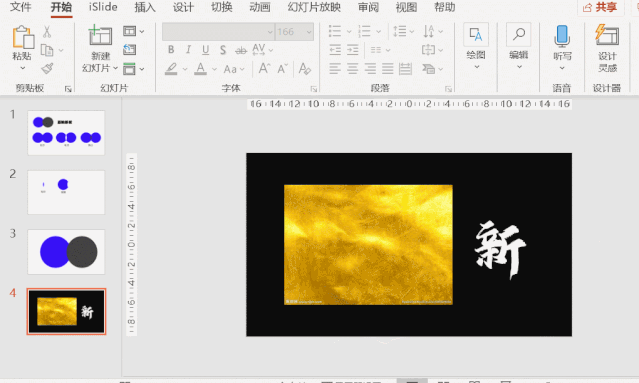Switch to the Animations (动画) tab
This screenshot has width=639, height=383.
click(260, 7)
